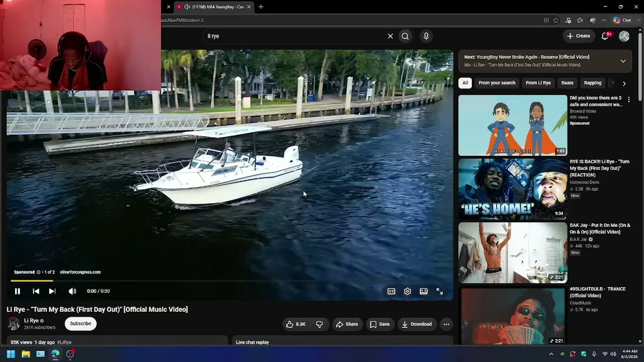Like the video with 8.3K likes

296,324
